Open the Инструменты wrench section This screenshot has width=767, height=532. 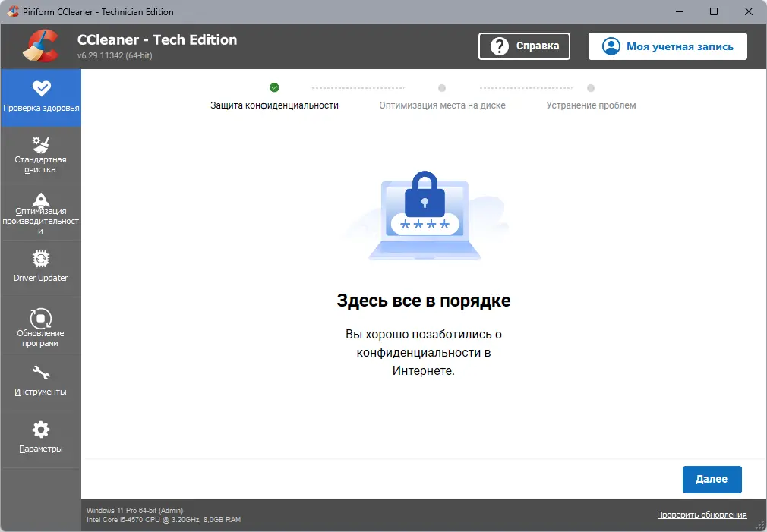(x=41, y=382)
